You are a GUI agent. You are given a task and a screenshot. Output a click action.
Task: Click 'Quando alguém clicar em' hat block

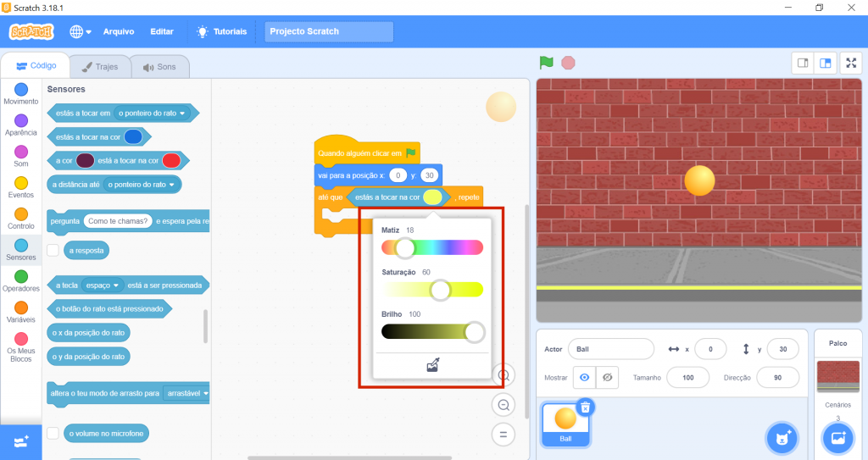click(366, 151)
